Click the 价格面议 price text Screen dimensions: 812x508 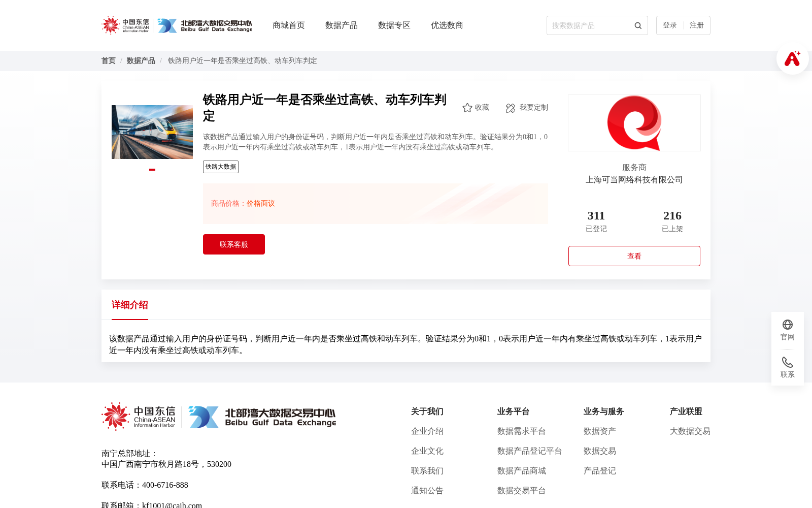click(261, 203)
